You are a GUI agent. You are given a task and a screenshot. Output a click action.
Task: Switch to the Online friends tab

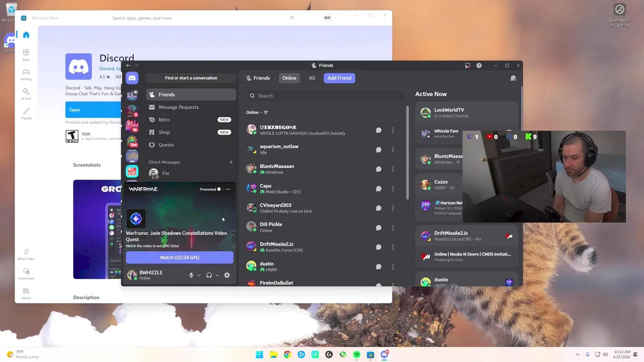coord(289,78)
